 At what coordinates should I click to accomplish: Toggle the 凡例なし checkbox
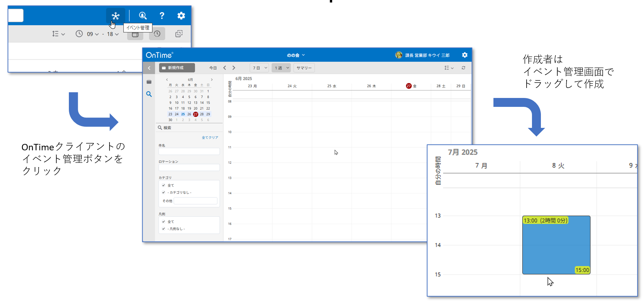click(163, 229)
